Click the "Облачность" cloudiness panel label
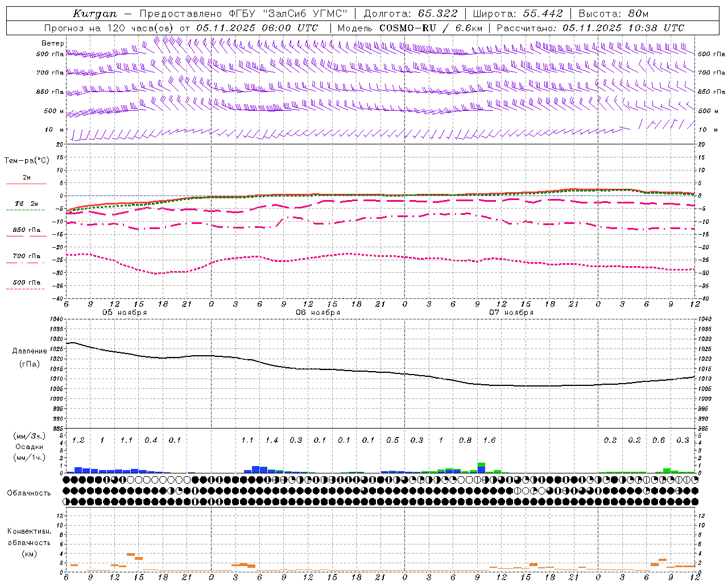 pos(29,493)
